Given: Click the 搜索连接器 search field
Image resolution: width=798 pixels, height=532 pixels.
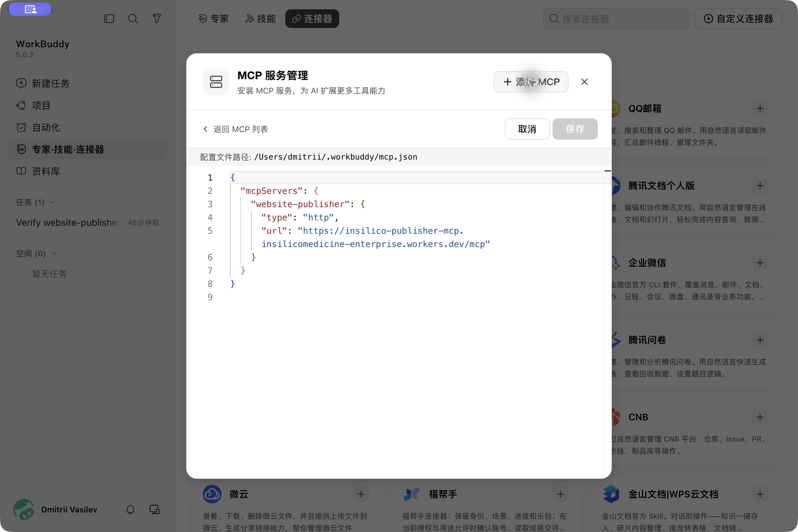Looking at the screenshot, I should pos(615,19).
